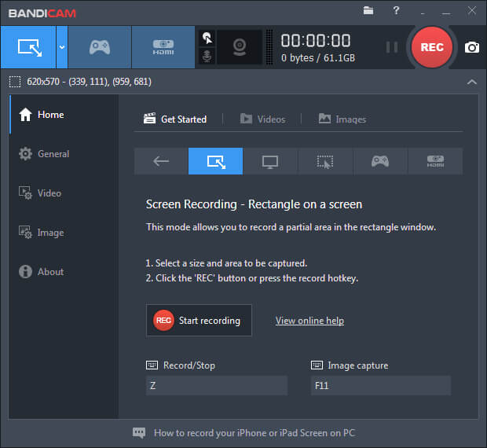Collapse the panel with the chevron arrow
This screenshot has height=448, width=487.
(472, 82)
